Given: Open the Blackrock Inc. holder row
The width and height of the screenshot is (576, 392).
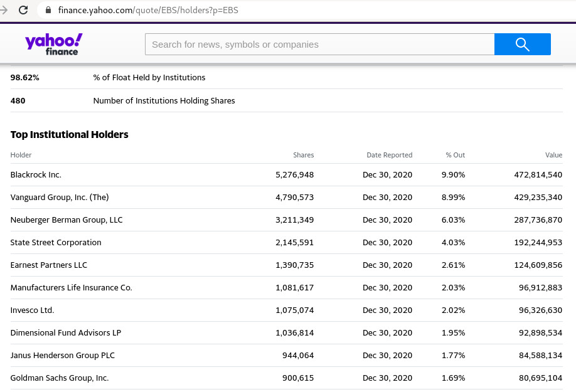Looking at the screenshot, I should [x=36, y=174].
